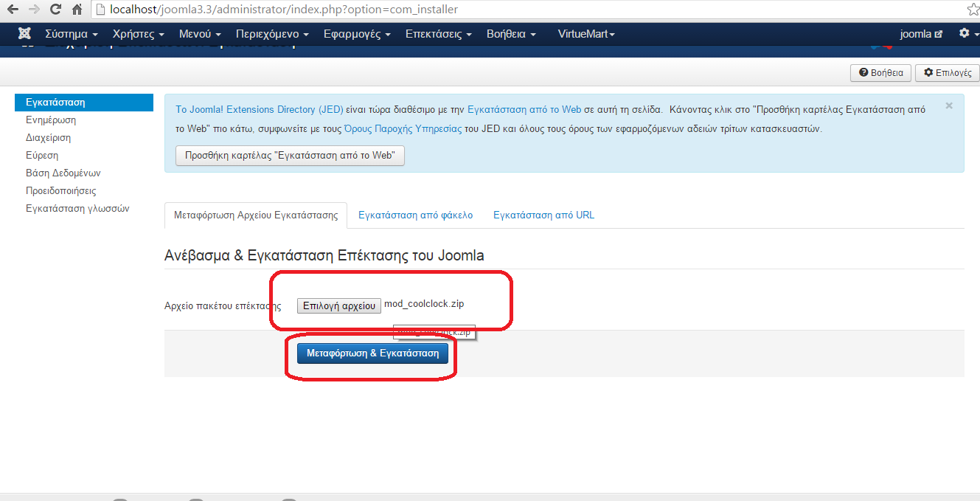This screenshot has width=980, height=501.
Task: Switch to the Μεταφόρτωση Αρχείου Εγκατάστασης tab
Action: pyautogui.click(x=256, y=215)
